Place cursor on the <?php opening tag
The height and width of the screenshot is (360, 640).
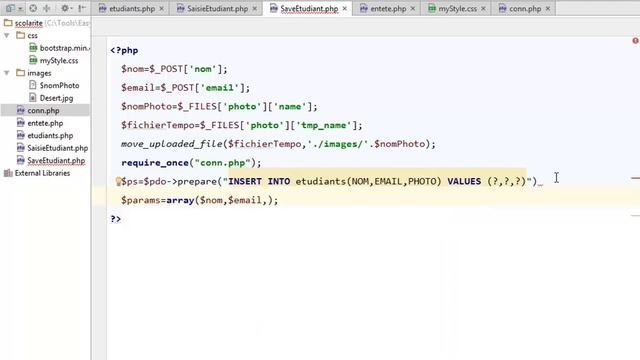(124, 51)
